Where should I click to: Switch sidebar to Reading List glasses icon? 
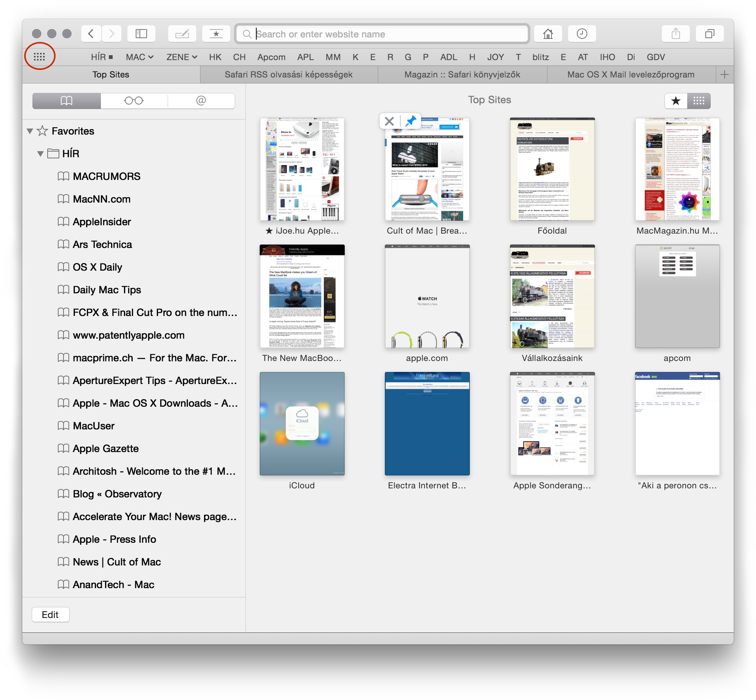tap(134, 101)
